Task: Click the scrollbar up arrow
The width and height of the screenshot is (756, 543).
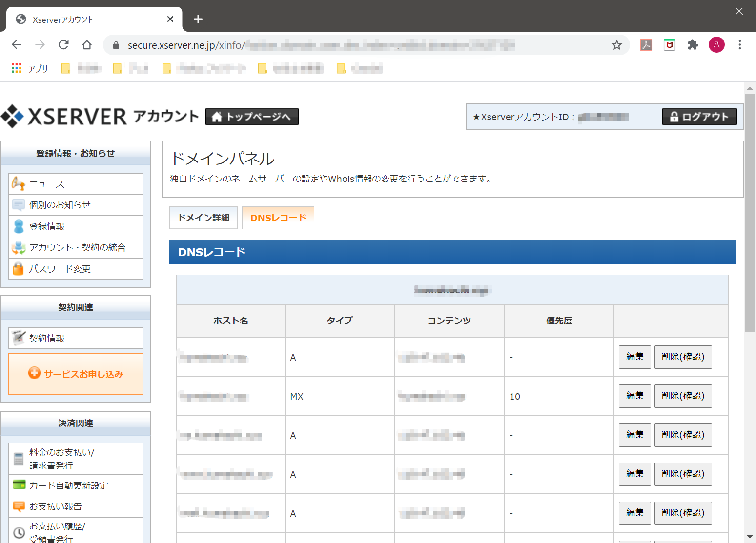Action: [x=750, y=88]
